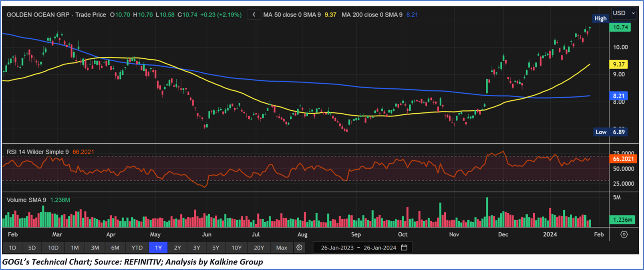Show the Max time range
This screenshot has height=270, width=644.
pos(282,248)
